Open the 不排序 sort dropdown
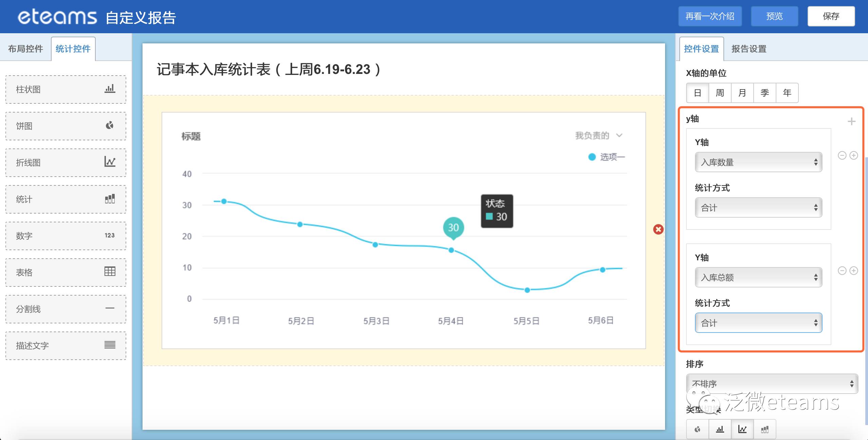This screenshot has width=868, height=440. point(772,384)
